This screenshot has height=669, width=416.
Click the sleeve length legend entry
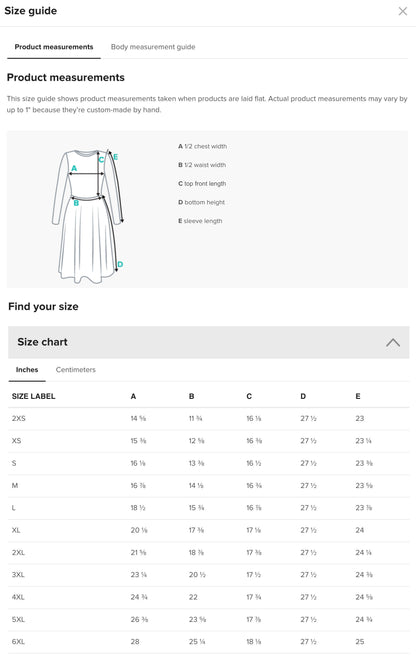click(x=200, y=221)
